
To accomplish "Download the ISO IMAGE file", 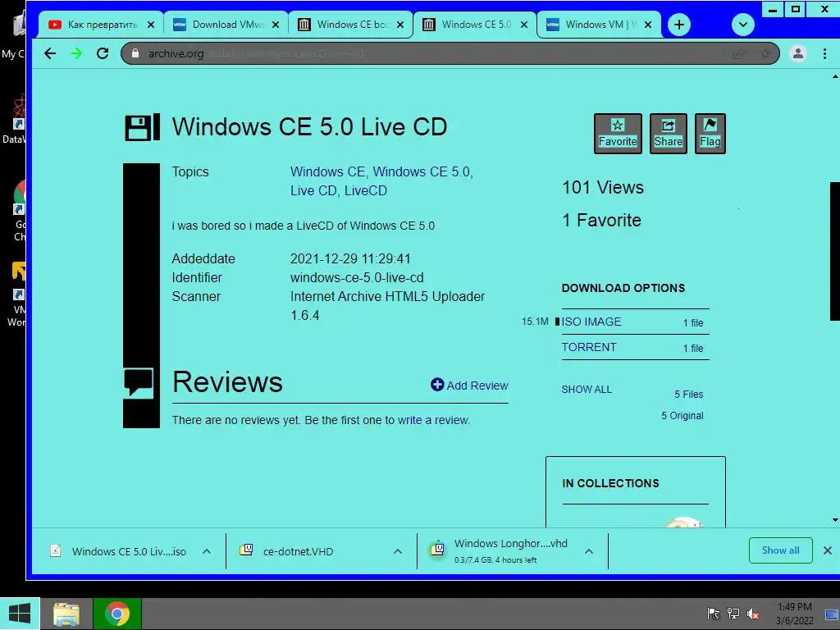I will pos(591,322).
